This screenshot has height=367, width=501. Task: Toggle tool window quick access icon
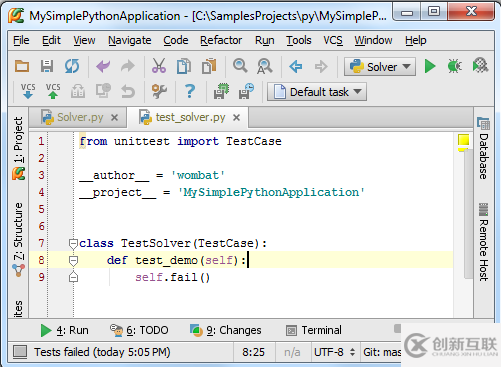(20, 352)
